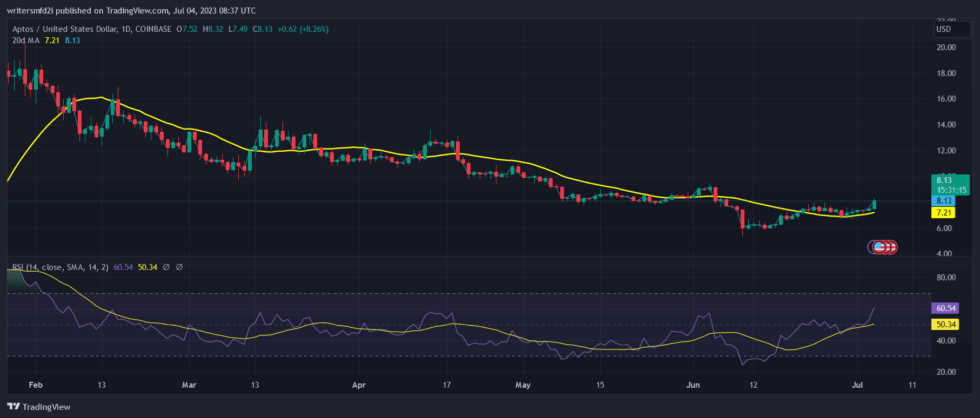The height and width of the screenshot is (418, 980).
Task: Click the purple circle event marker
Action: 871,247
